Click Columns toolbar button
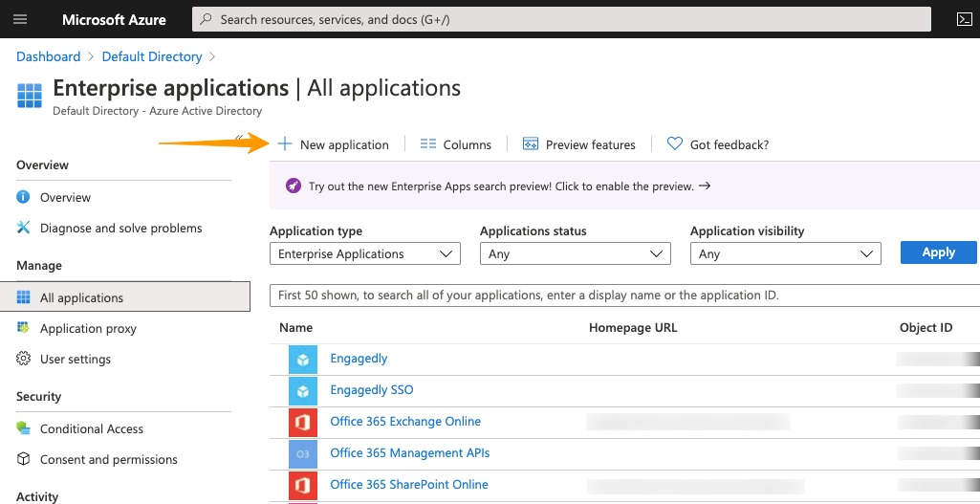This screenshot has height=504, width=980. (x=456, y=144)
